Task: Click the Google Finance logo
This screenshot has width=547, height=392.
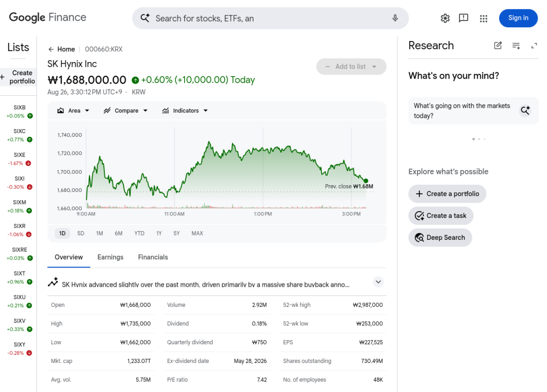Action: [47, 18]
